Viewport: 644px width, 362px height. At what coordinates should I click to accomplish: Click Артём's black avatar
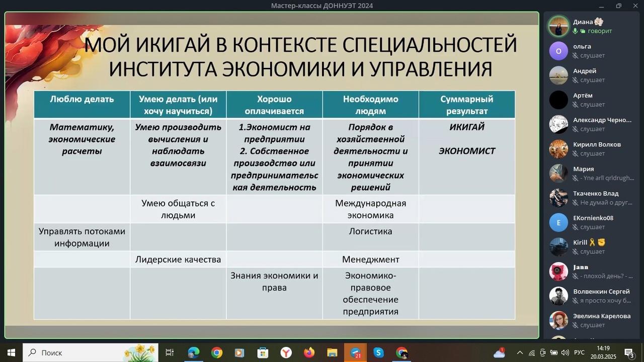coord(558,100)
